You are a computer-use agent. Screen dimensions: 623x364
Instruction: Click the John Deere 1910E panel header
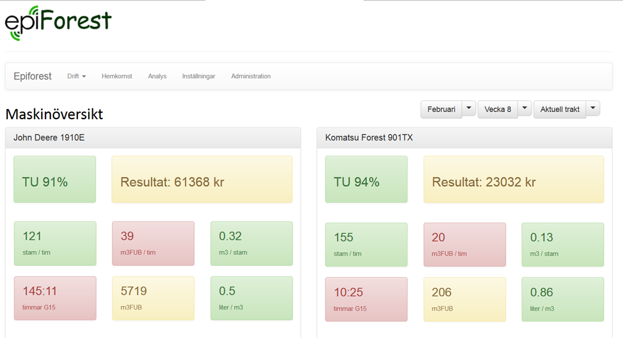(153, 138)
